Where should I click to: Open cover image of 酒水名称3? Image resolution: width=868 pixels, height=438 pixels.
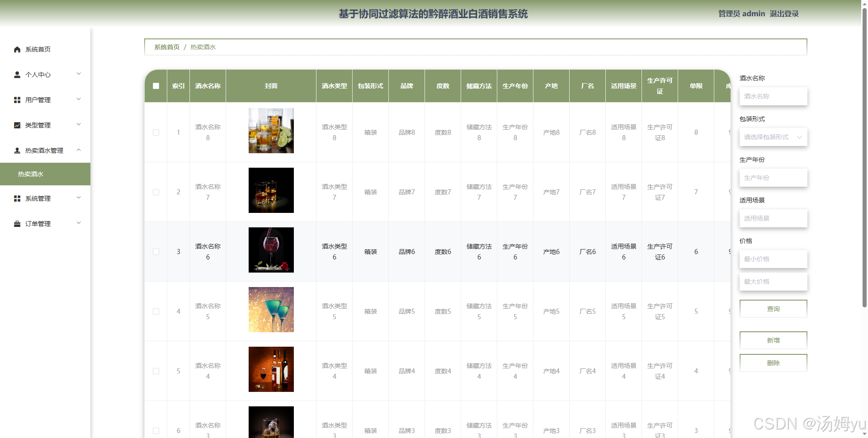pyautogui.click(x=271, y=422)
